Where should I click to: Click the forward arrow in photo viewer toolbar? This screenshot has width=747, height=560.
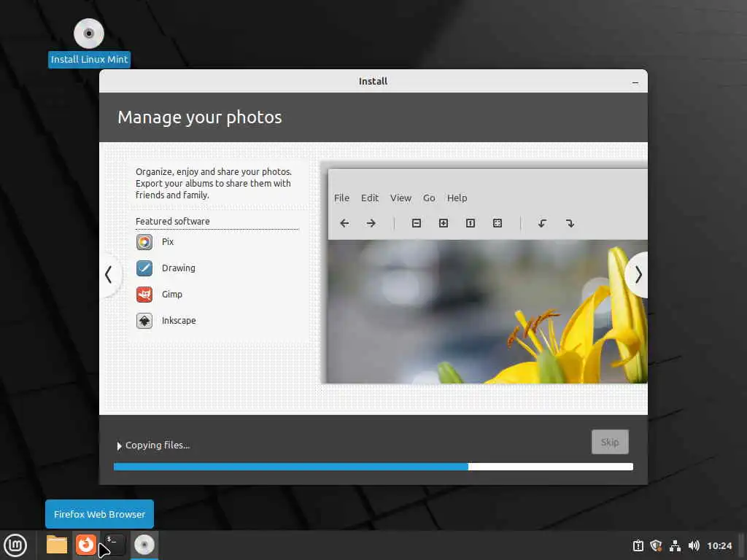pos(371,223)
